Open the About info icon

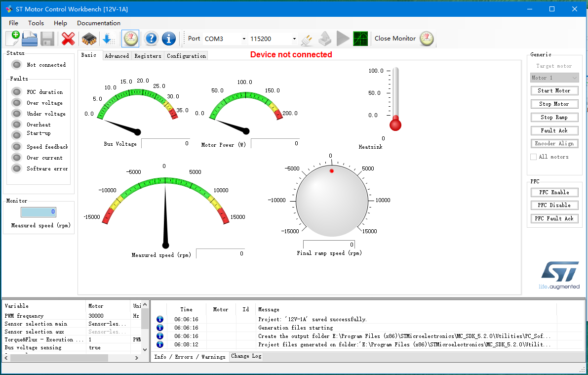[x=169, y=39]
